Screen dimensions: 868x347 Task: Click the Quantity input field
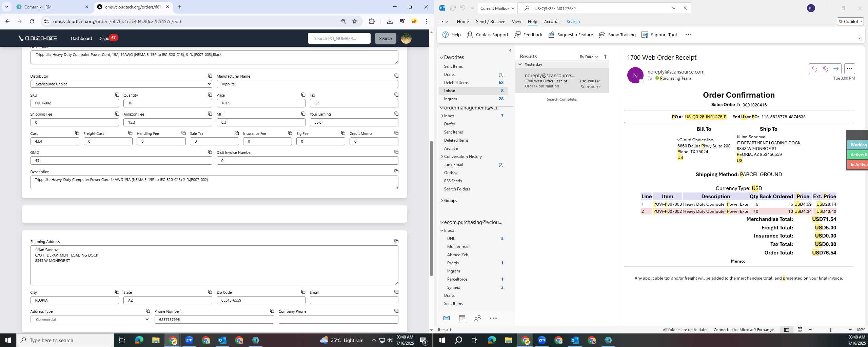[x=167, y=103]
